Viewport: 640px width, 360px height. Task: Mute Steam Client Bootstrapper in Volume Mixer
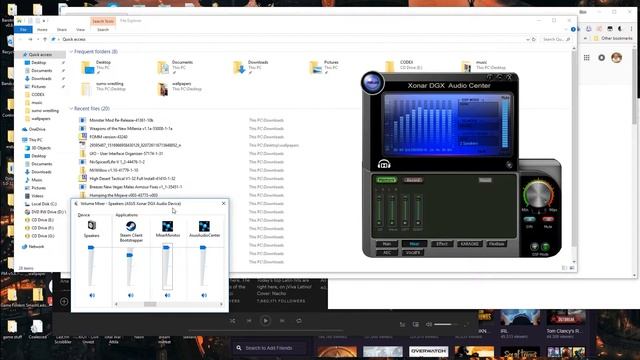tap(131, 295)
